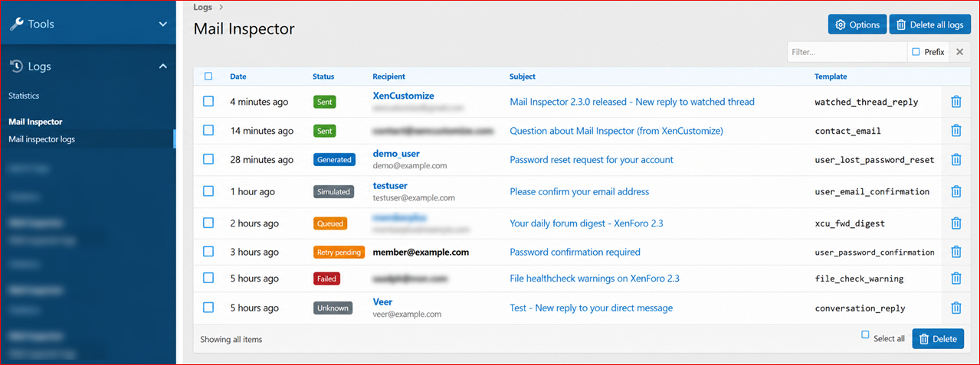Click the Retry pending status badge
This screenshot has width=980, height=365.
[x=339, y=252]
